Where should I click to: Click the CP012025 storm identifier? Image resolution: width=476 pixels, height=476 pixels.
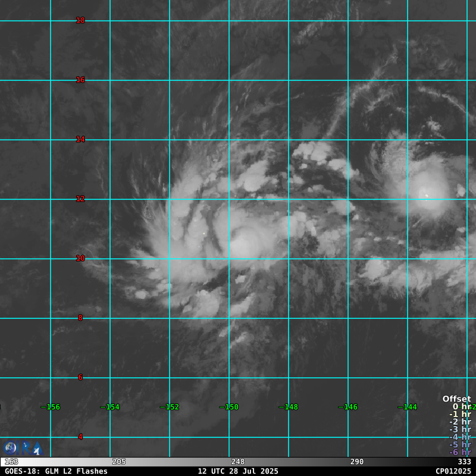(453, 471)
